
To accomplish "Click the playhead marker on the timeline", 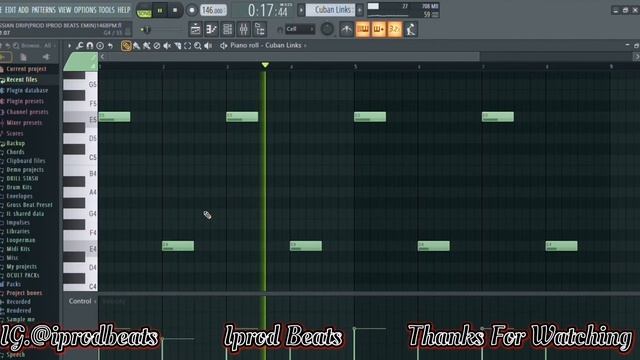I will click(x=265, y=65).
